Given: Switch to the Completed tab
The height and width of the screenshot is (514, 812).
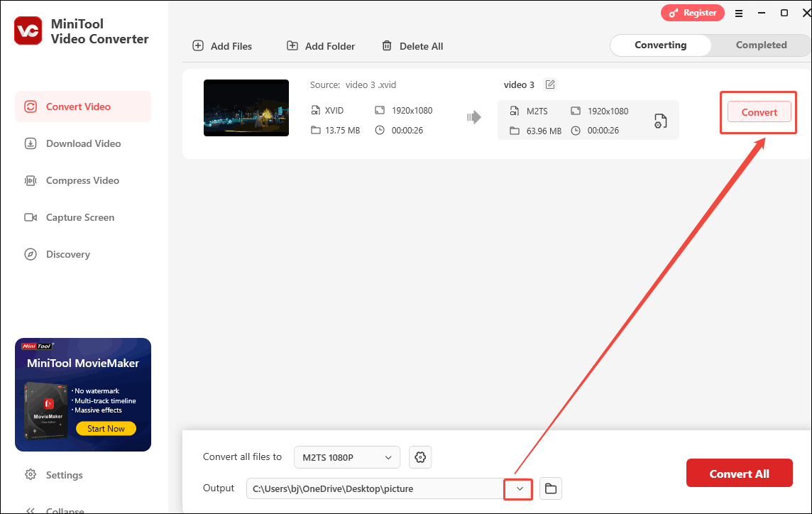Looking at the screenshot, I should [761, 45].
